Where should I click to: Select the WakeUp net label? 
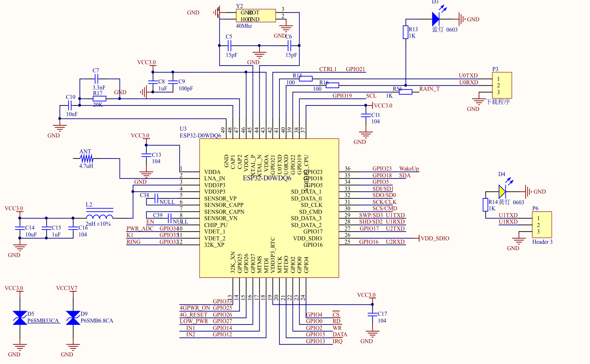[409, 169]
